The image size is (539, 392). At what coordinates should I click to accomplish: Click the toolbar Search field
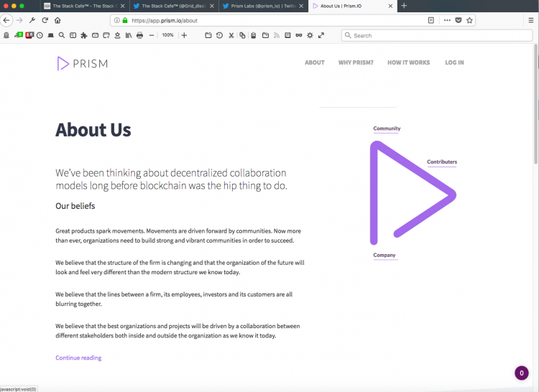(x=437, y=35)
